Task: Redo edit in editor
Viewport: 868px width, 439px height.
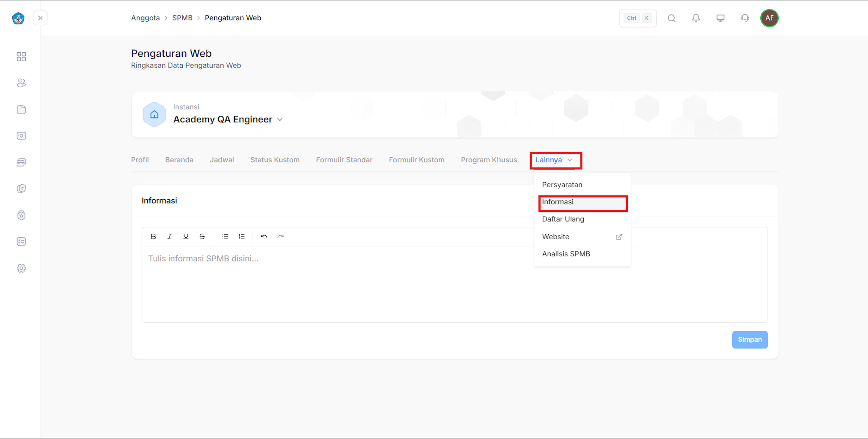Action: tap(280, 236)
